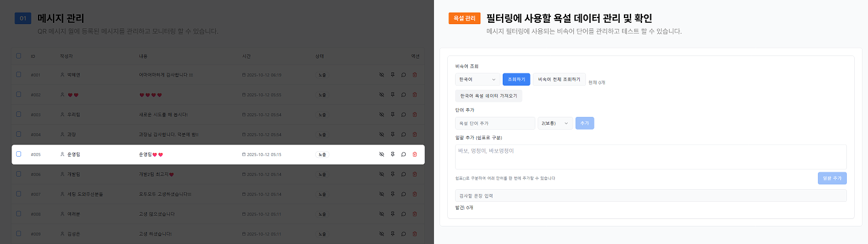
Task: Click the pin icon on message #003
Action: [x=392, y=114]
